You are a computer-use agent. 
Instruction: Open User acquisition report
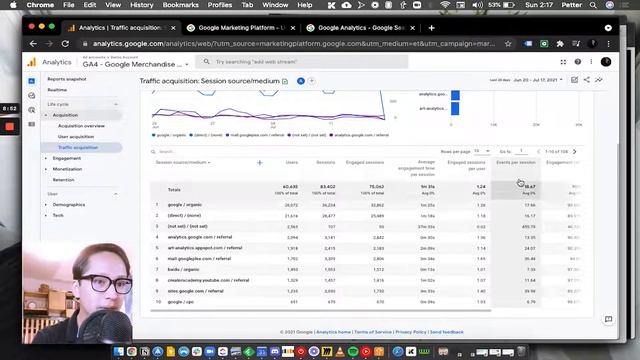76,137
